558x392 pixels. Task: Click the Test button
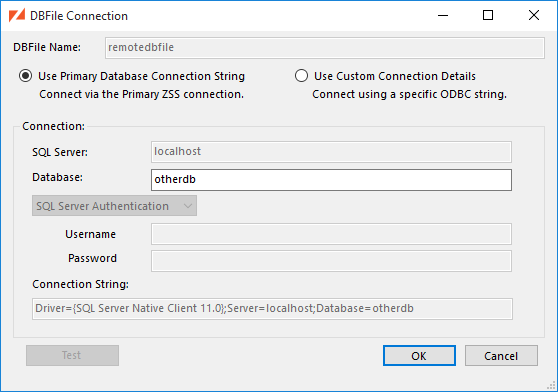(x=72, y=355)
